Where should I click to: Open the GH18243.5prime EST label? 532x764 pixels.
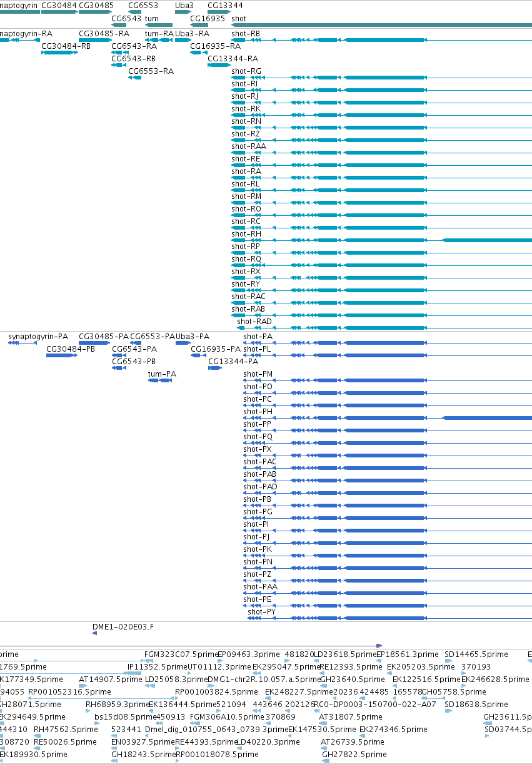click(144, 754)
